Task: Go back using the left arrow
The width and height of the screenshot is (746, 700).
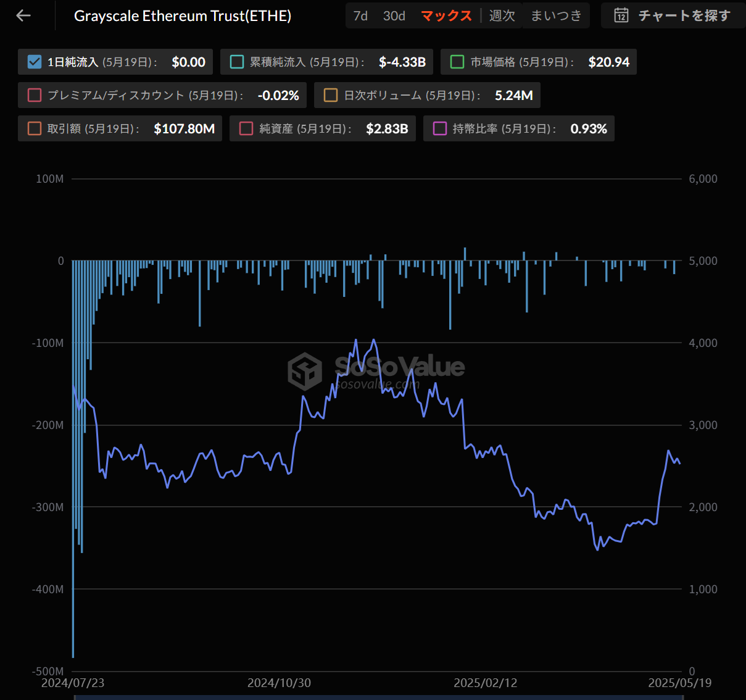Action: click(23, 15)
